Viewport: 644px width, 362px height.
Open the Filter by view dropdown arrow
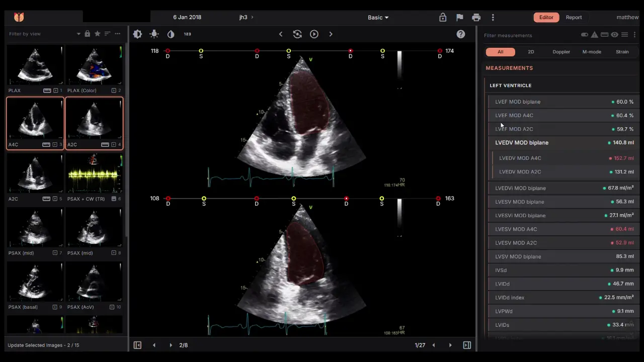point(78,34)
